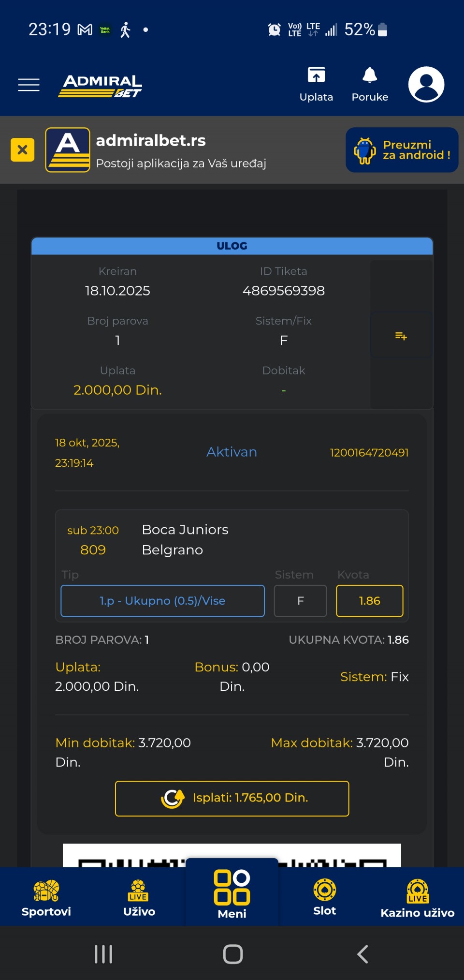Tap the add-to-ticket list icon
464x980 pixels.
(x=401, y=336)
